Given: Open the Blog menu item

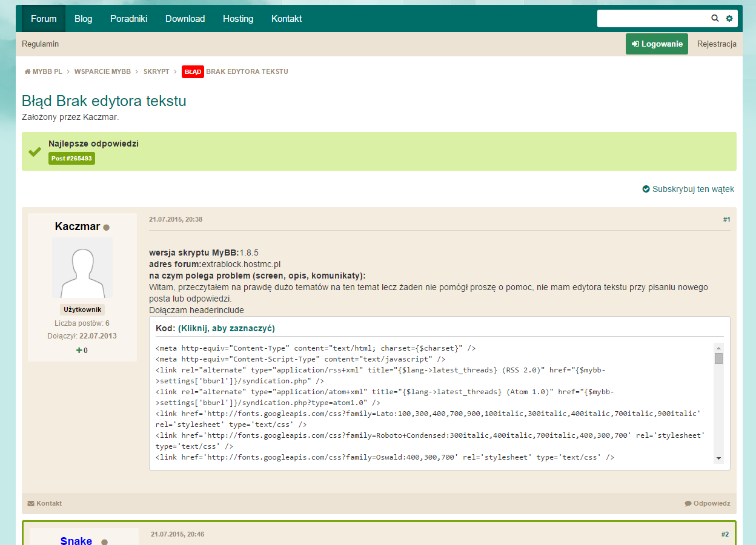Looking at the screenshot, I should [84, 19].
